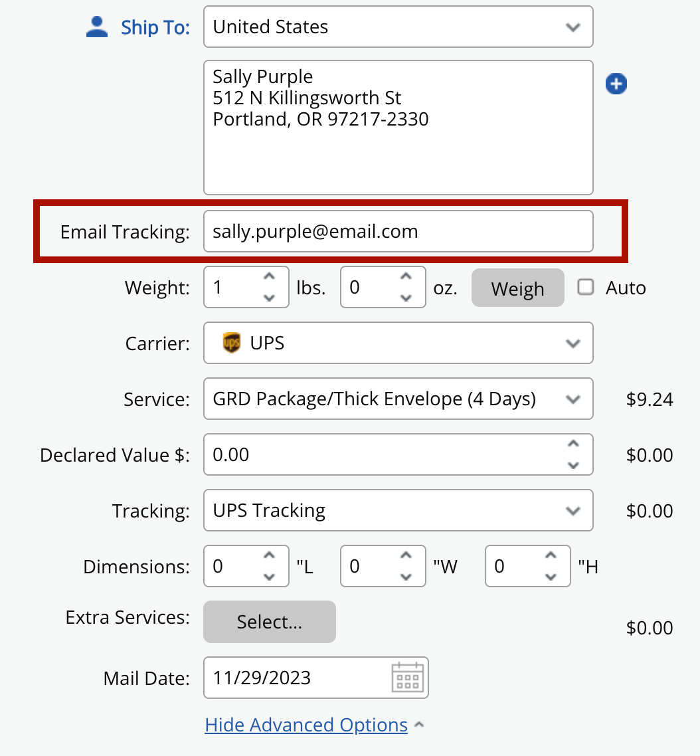The height and width of the screenshot is (756, 700).
Task: Increase the weight pounds value
Action: click(x=269, y=277)
